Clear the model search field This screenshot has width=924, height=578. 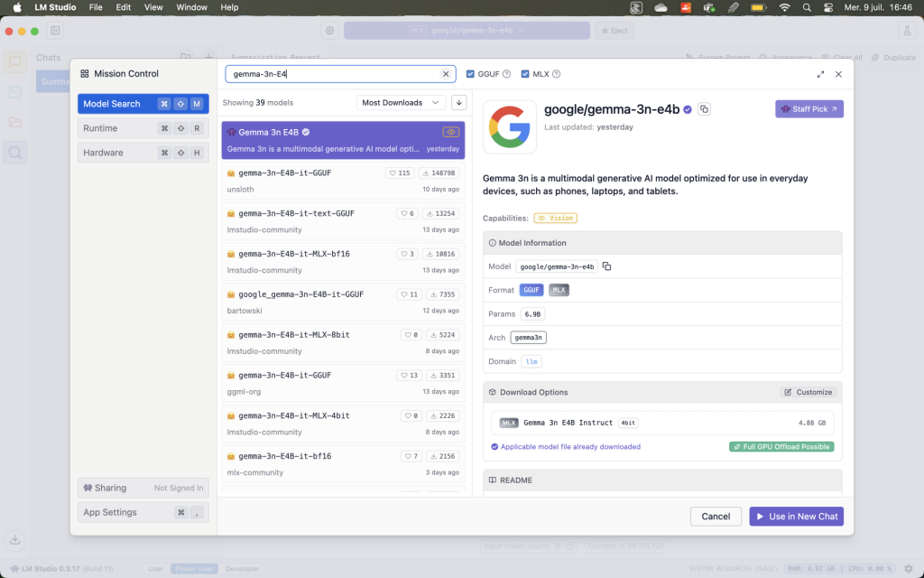tap(445, 74)
